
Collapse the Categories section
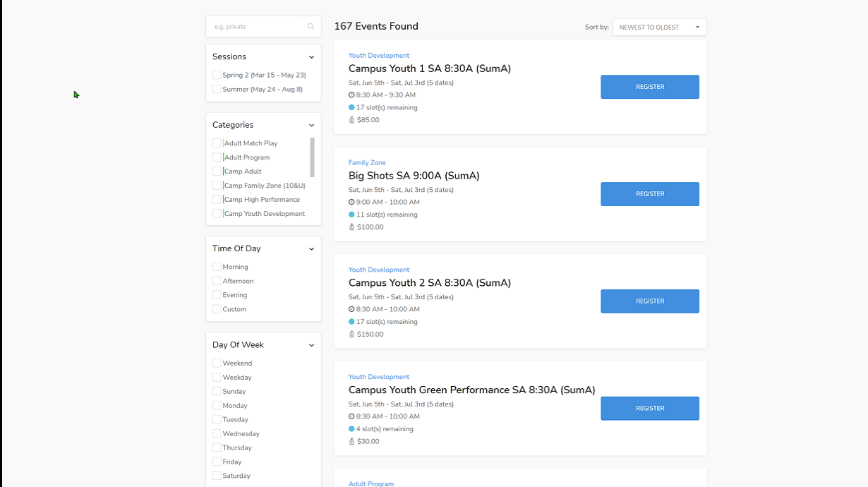point(311,124)
